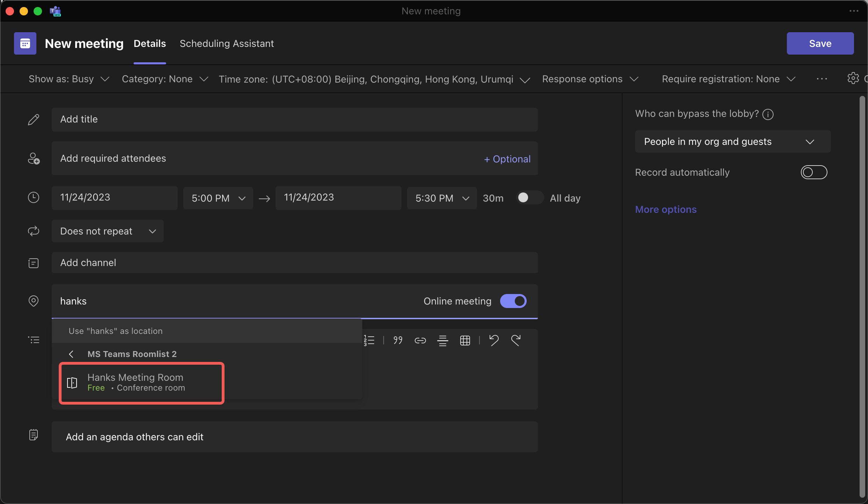
Task: Open the Category: None dropdown
Action: (165, 79)
